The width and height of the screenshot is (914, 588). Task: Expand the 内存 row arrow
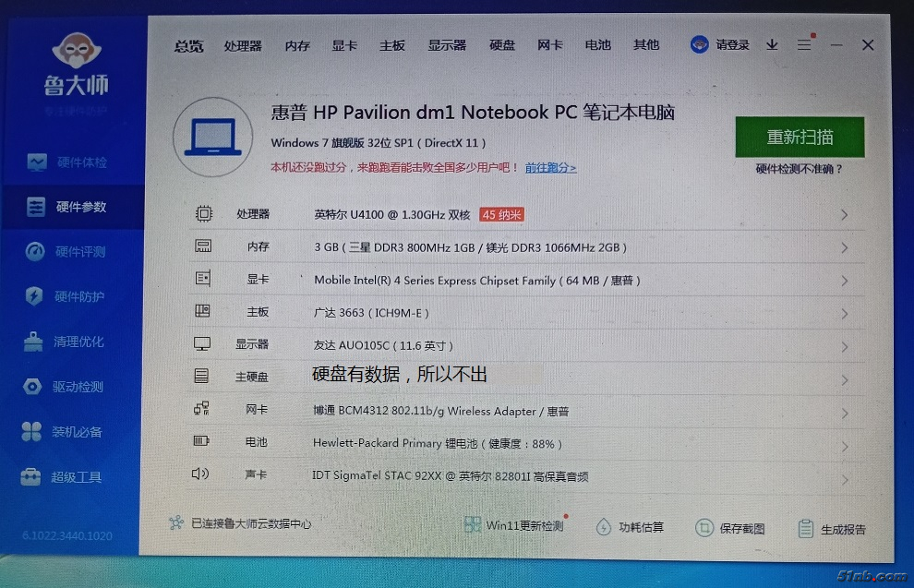[844, 248]
